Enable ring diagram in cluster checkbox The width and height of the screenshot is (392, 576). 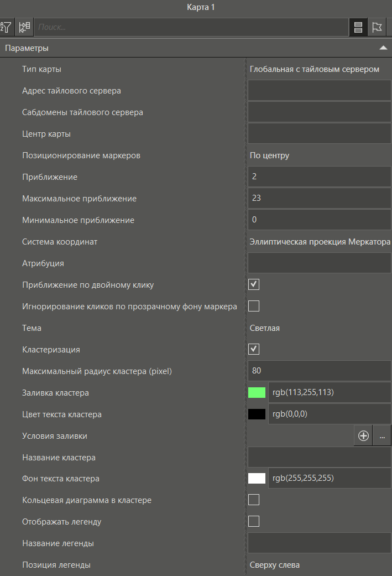[x=254, y=500]
